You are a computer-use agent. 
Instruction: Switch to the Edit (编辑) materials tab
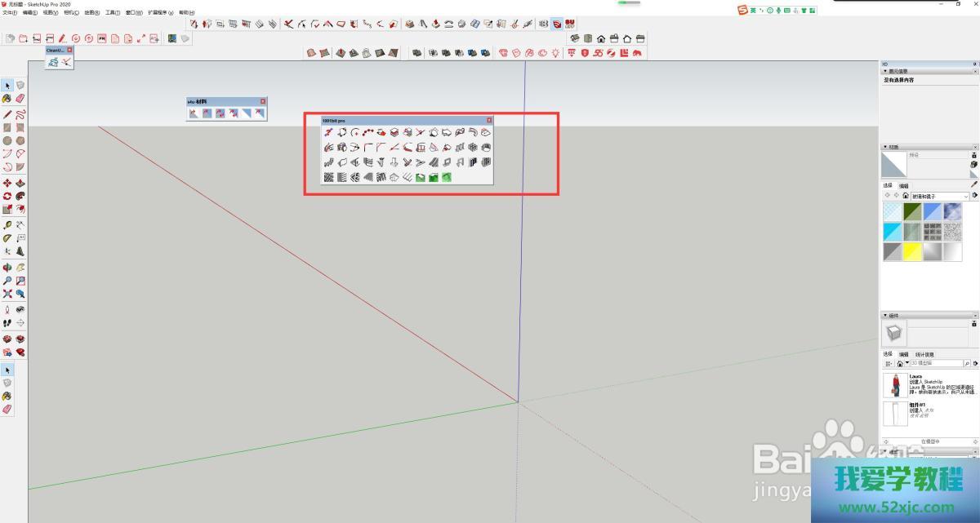tap(903, 185)
